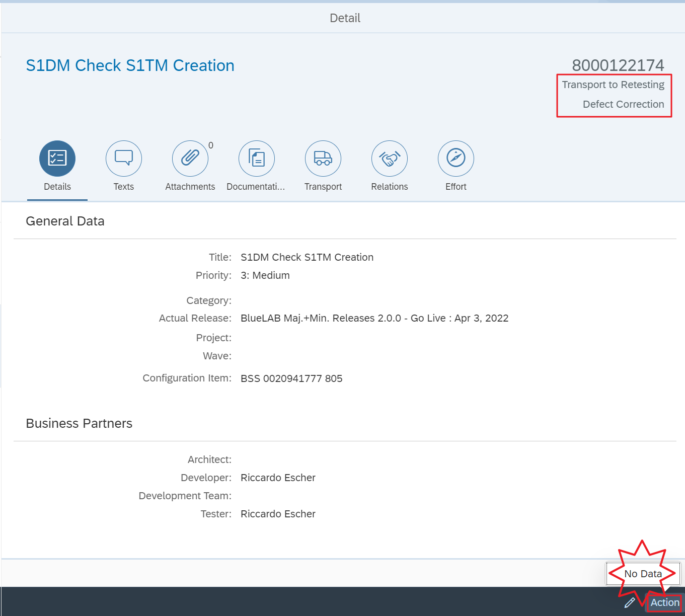Click the Defect Correction type text
Image resolution: width=685 pixels, height=616 pixels.
point(623,104)
